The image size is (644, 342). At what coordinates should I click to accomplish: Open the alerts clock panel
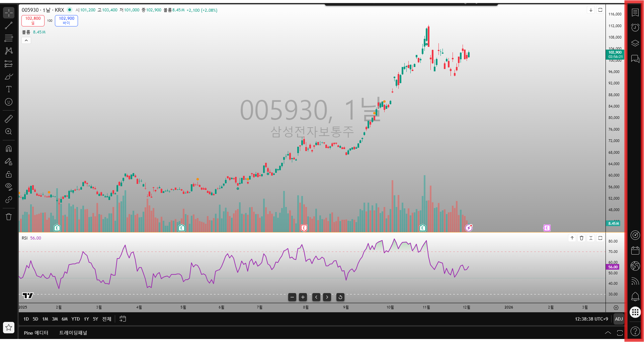635,27
